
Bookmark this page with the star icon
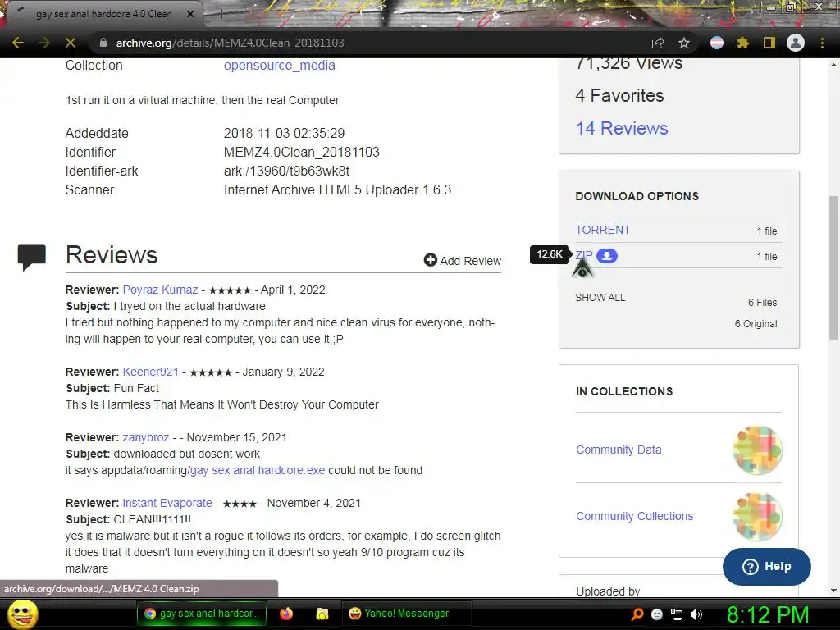(x=684, y=43)
